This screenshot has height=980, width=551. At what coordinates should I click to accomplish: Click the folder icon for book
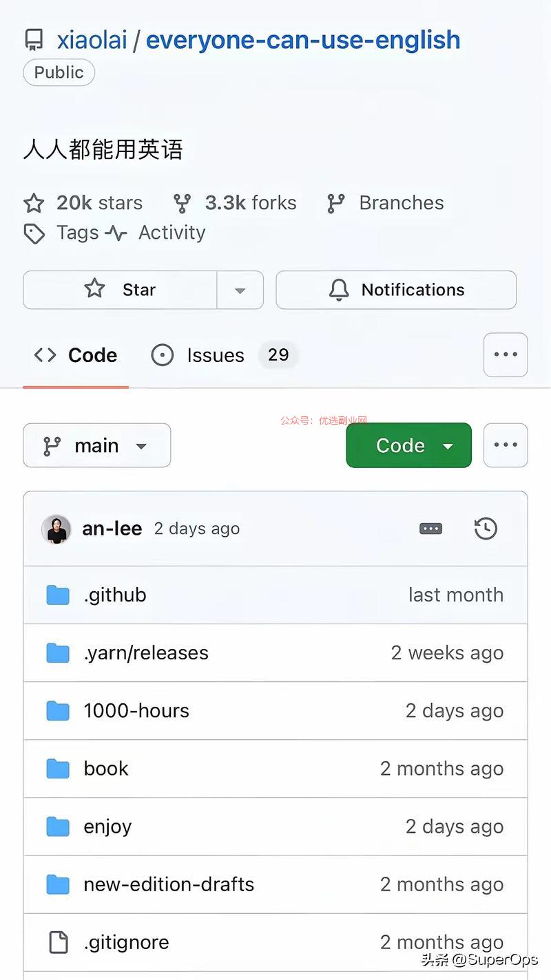(58, 768)
